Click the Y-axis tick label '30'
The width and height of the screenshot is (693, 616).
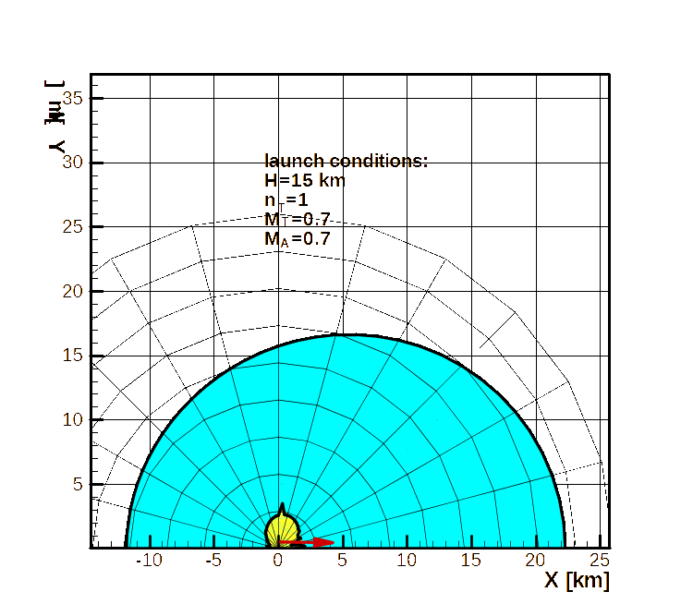73,163
